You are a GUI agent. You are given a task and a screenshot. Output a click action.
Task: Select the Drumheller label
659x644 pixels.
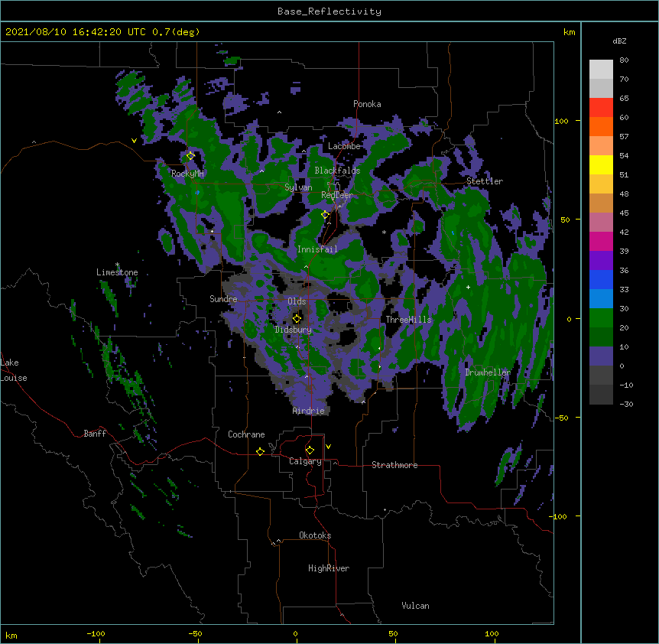[x=488, y=372]
